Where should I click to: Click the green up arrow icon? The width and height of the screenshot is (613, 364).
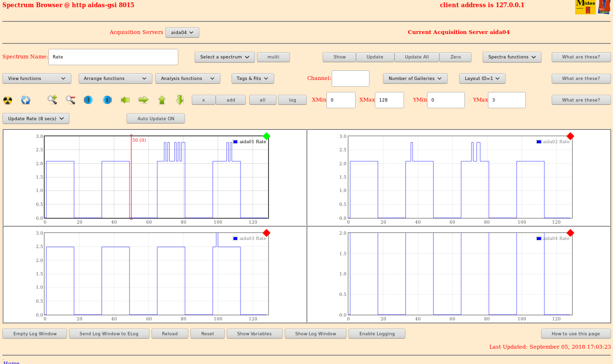click(x=162, y=100)
